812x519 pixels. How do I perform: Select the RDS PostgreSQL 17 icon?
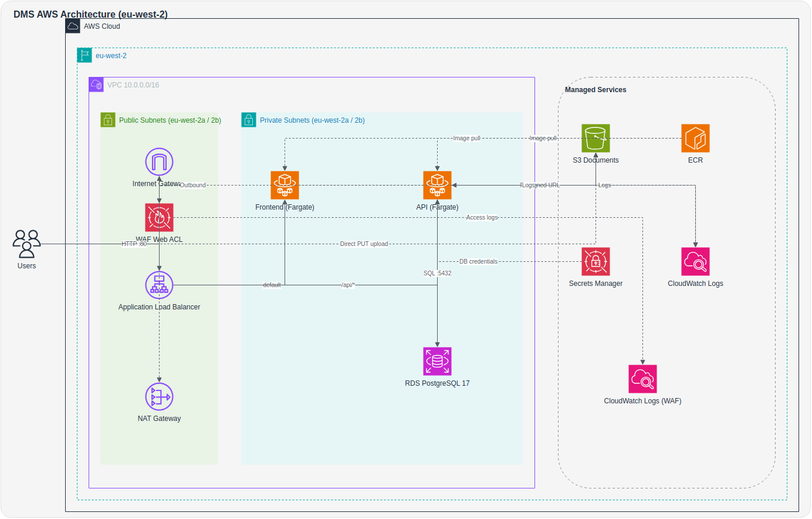coord(437,361)
